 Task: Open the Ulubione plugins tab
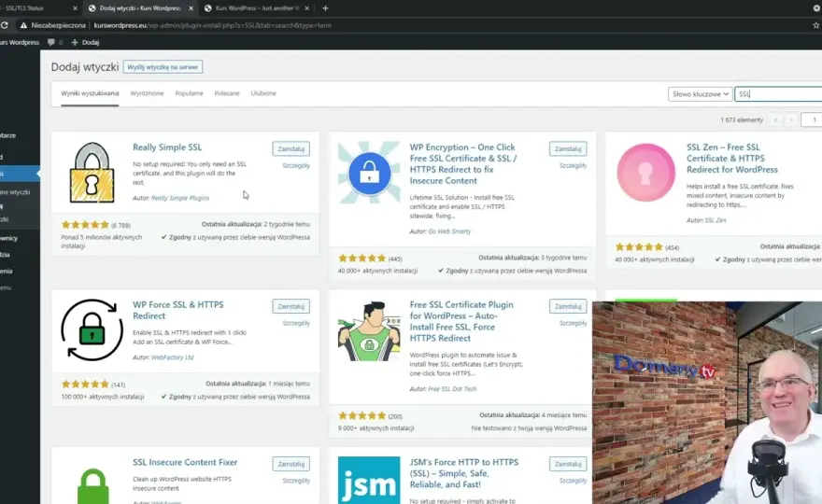click(x=263, y=93)
